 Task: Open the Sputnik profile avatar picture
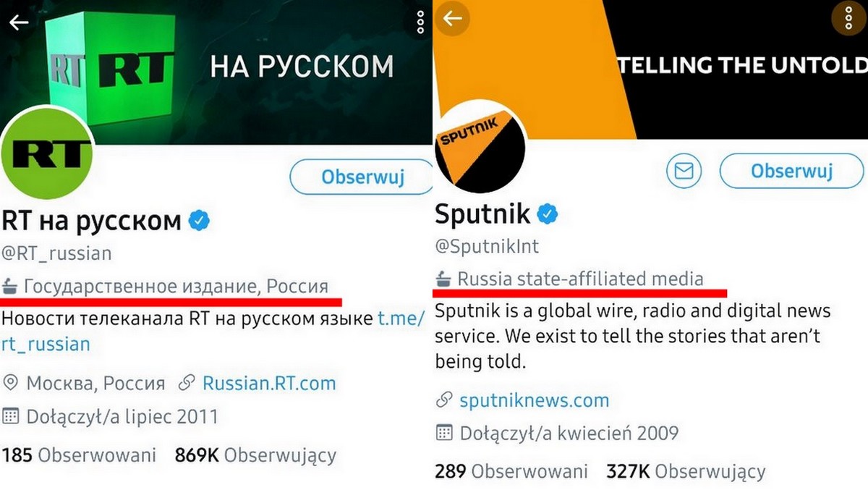pos(480,150)
